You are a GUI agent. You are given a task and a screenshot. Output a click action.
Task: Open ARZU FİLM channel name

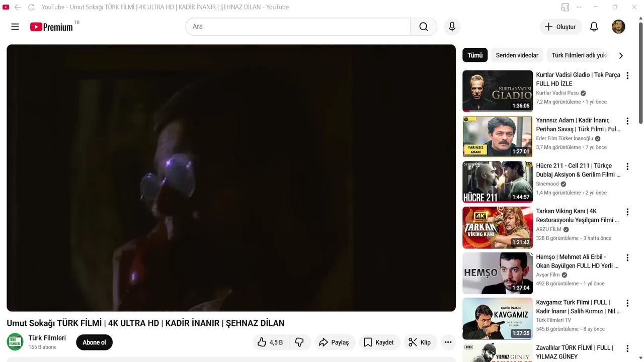[548, 229]
